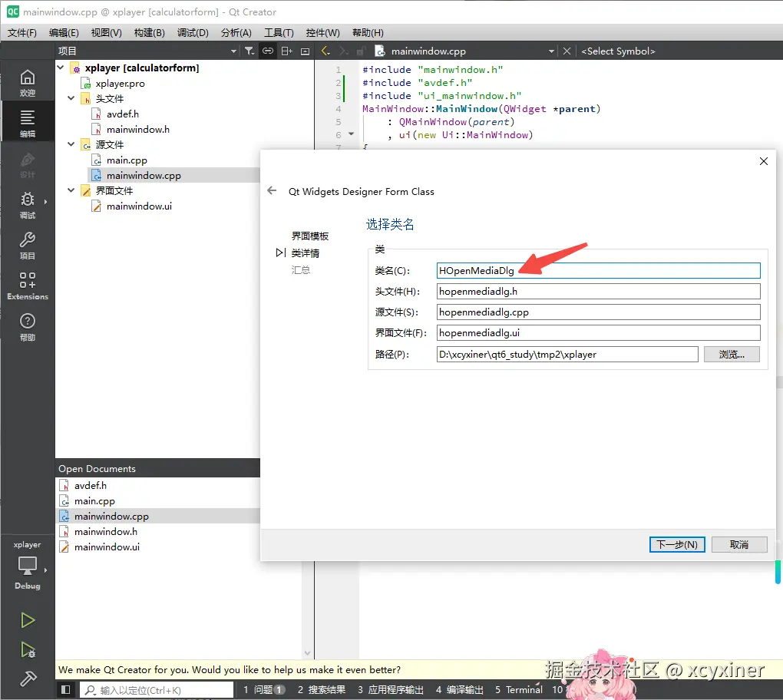Open the 编辑(E) menu
This screenshot has height=700, width=783.
(x=64, y=32)
